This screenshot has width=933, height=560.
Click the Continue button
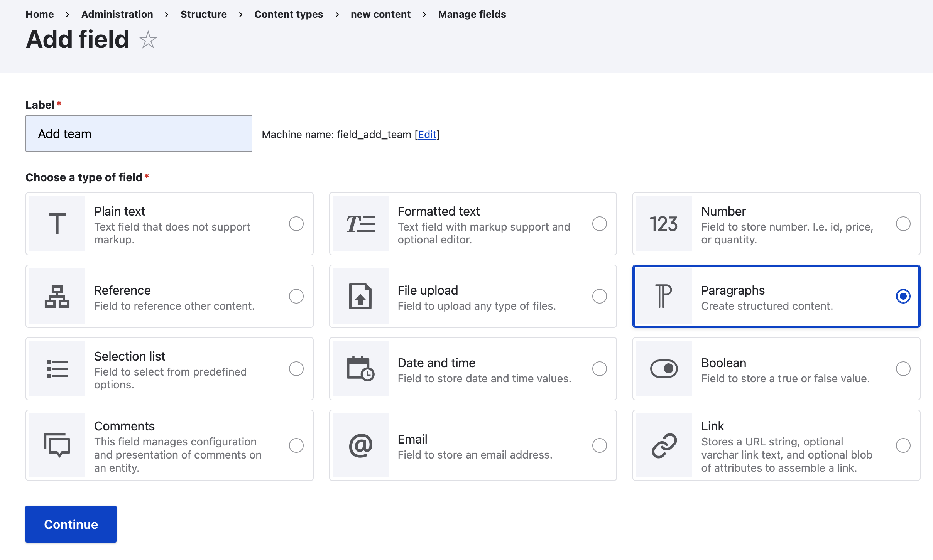click(x=71, y=524)
